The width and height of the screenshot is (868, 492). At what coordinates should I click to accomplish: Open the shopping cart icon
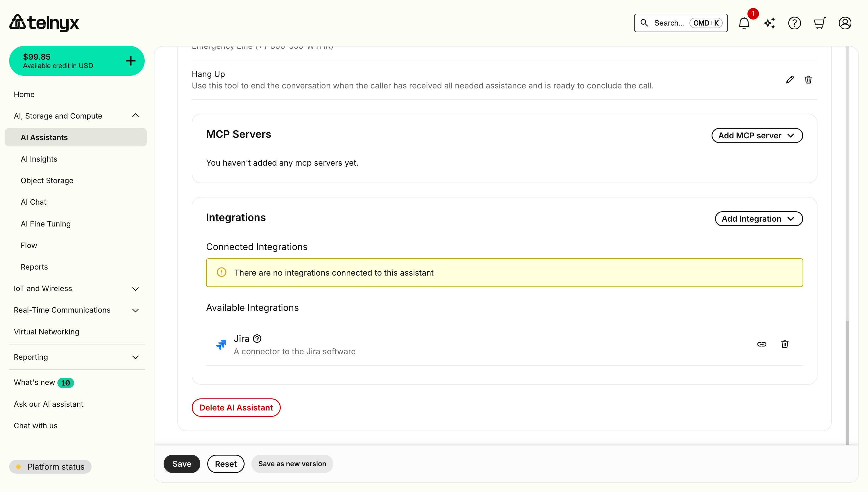pyautogui.click(x=820, y=23)
